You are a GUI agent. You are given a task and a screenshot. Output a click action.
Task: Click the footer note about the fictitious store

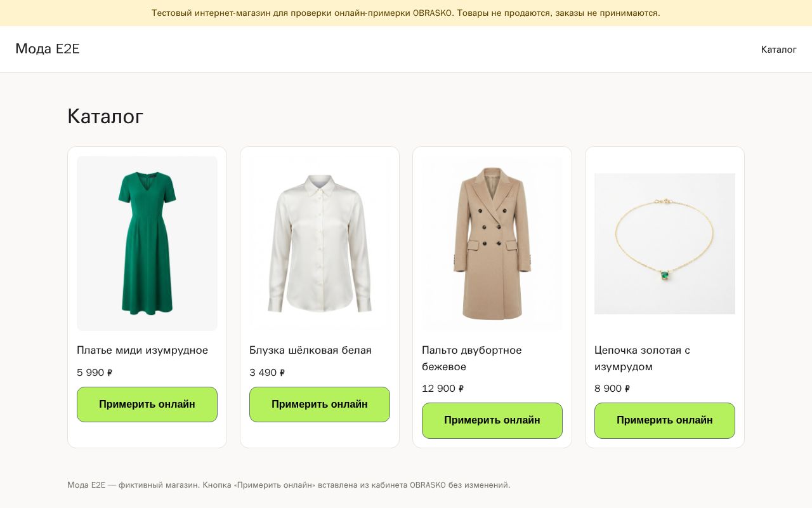[x=289, y=485]
